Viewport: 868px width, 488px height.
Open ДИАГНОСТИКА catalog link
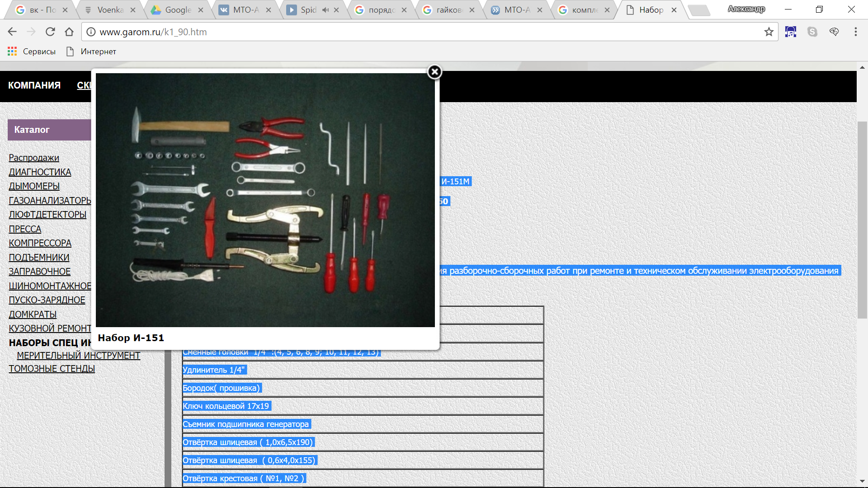click(40, 172)
